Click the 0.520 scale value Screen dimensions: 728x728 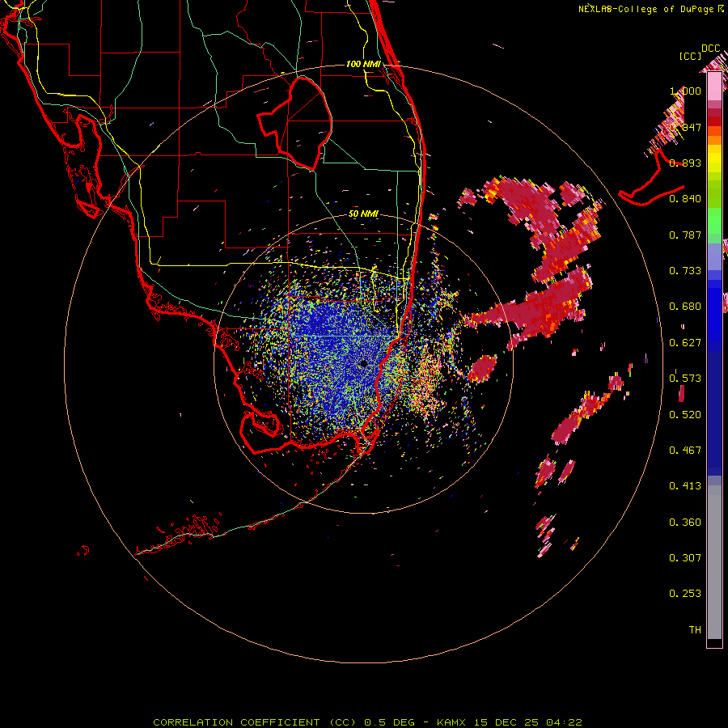(685, 415)
